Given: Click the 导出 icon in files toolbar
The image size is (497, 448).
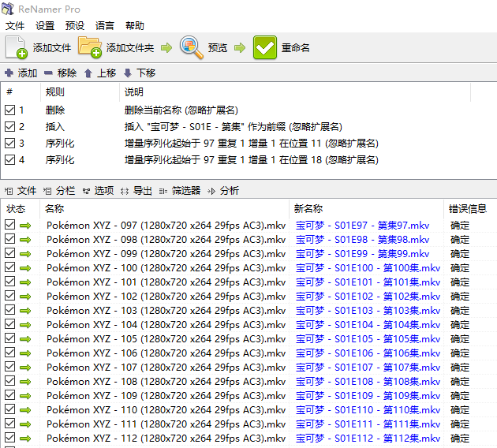Looking at the screenshot, I should pyautogui.click(x=125, y=191).
